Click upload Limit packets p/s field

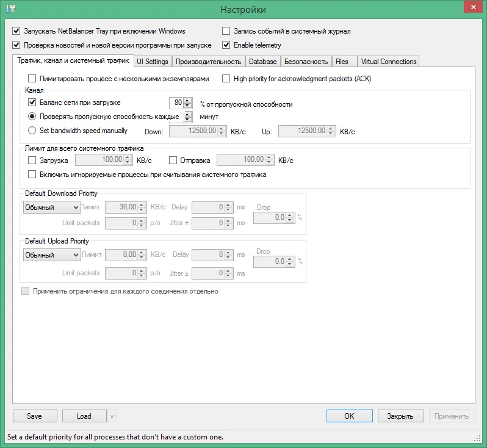[126, 273]
